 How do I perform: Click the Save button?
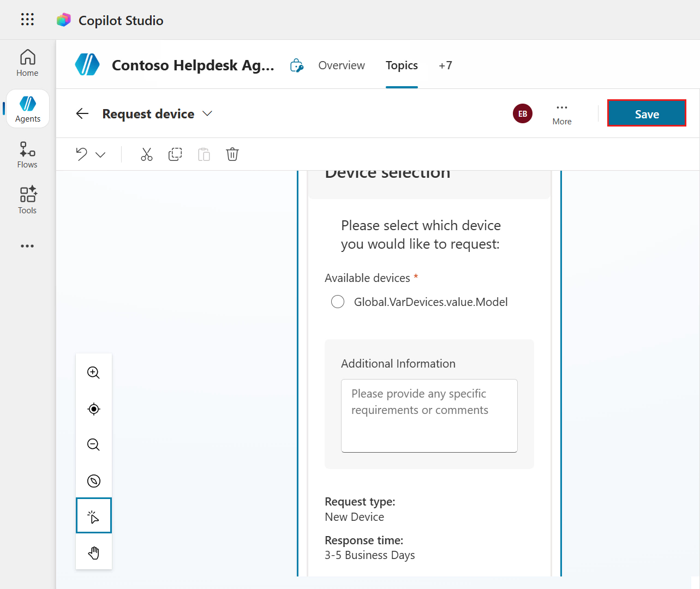647,113
